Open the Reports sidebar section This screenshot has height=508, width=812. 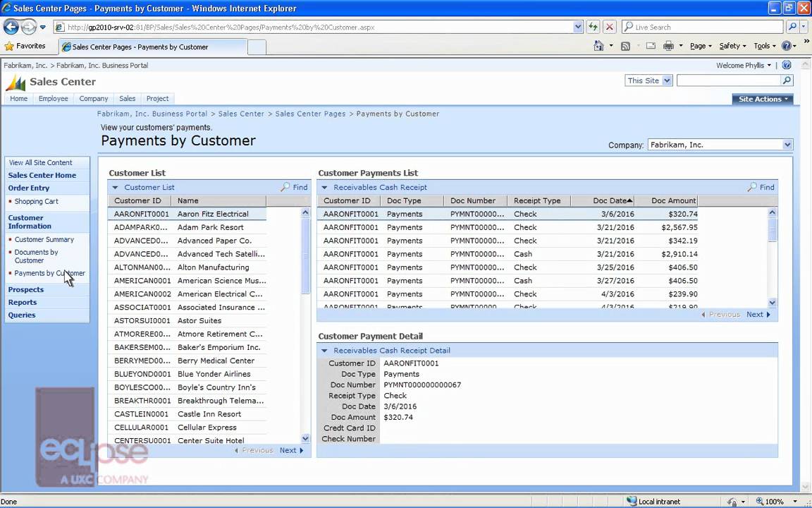(x=23, y=302)
